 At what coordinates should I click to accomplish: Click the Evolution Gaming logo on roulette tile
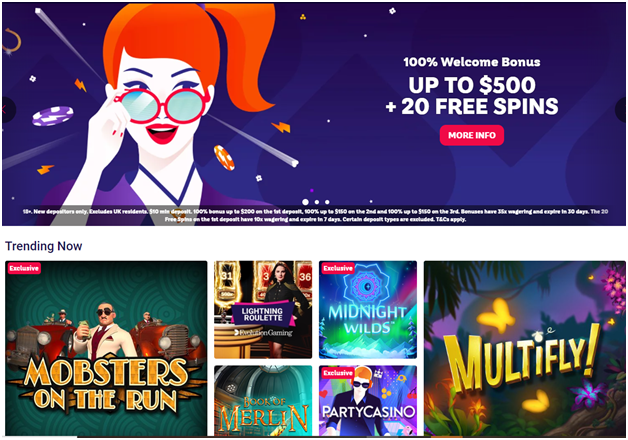point(263,332)
